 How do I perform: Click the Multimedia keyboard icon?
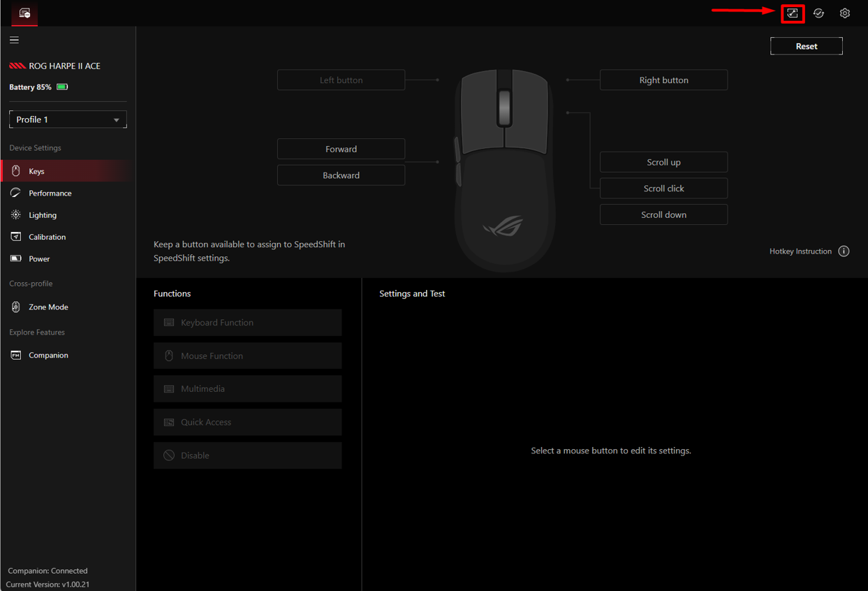[x=169, y=389]
